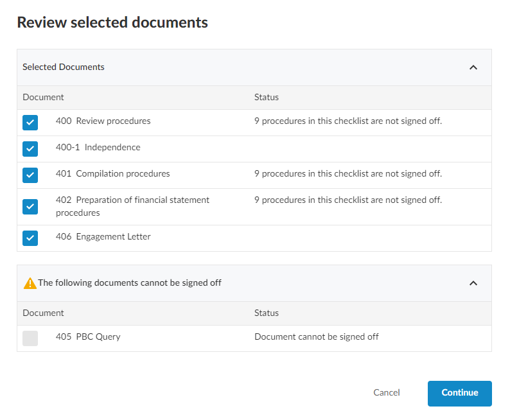
Task: Collapse the cannot be signed off section chevron
Action: pos(473,283)
